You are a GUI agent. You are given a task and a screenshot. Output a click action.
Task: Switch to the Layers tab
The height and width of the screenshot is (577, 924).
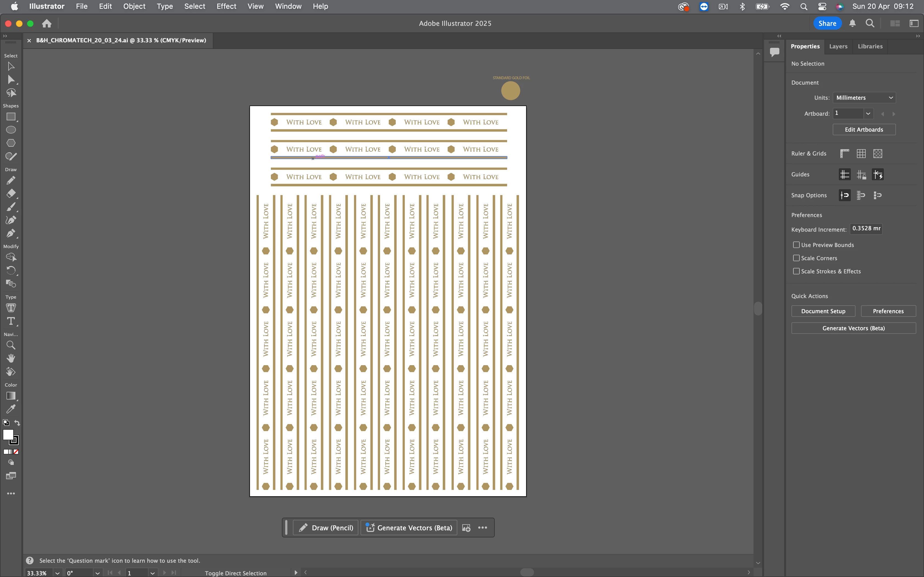tap(838, 46)
